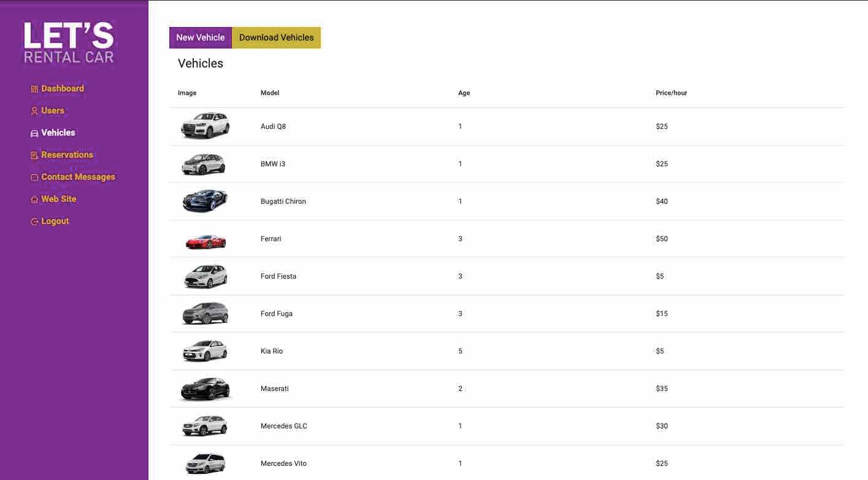Open the Audi Q8 thumbnail image
The width and height of the screenshot is (868, 480).
[x=205, y=126]
